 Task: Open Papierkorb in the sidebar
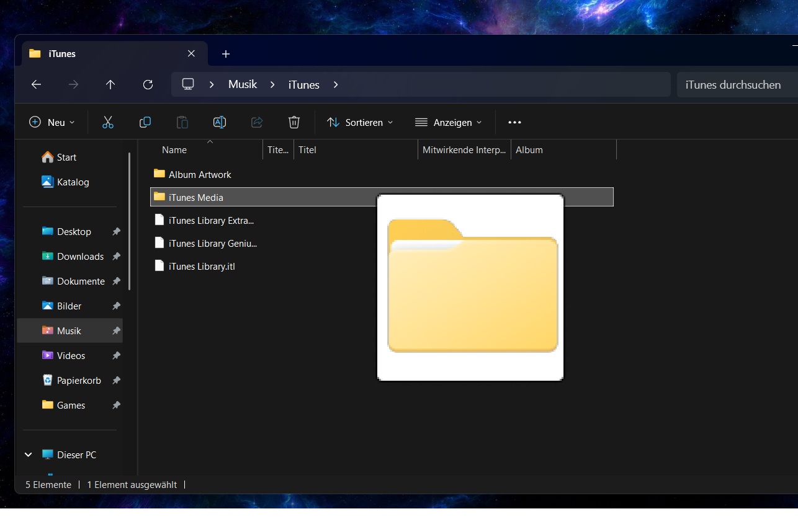click(71, 381)
